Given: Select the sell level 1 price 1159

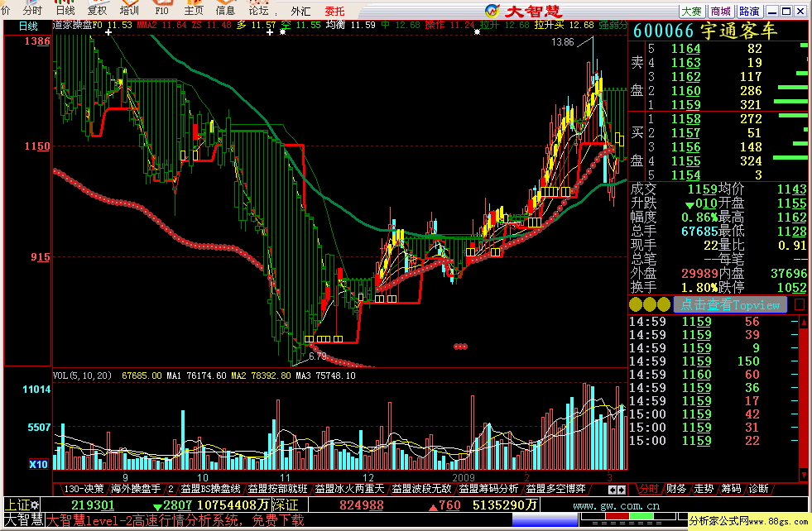Looking at the screenshot, I should [x=685, y=104].
